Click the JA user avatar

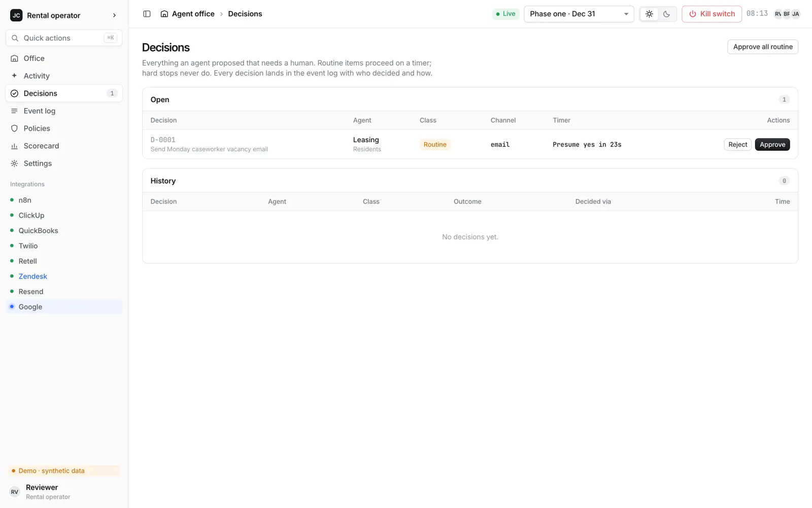click(795, 14)
